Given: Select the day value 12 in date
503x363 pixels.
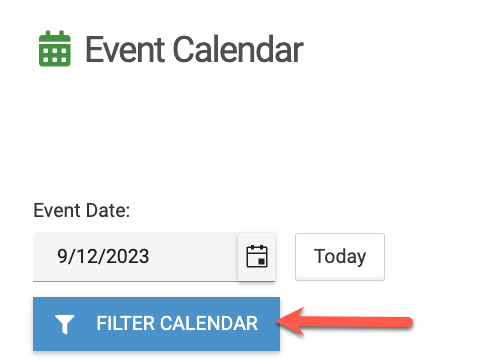Looking at the screenshot, I should 86,256.
